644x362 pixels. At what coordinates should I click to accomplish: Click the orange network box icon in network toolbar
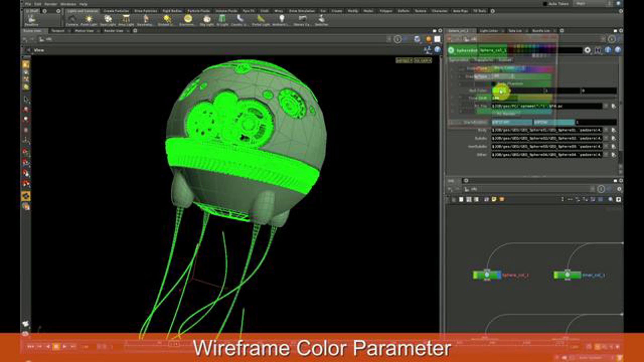pyautogui.click(x=502, y=199)
